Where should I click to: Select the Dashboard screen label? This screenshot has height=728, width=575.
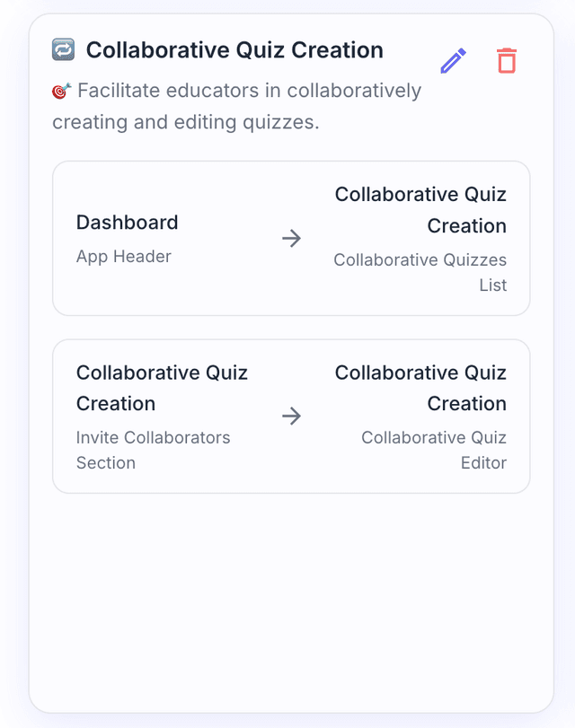coord(127,223)
